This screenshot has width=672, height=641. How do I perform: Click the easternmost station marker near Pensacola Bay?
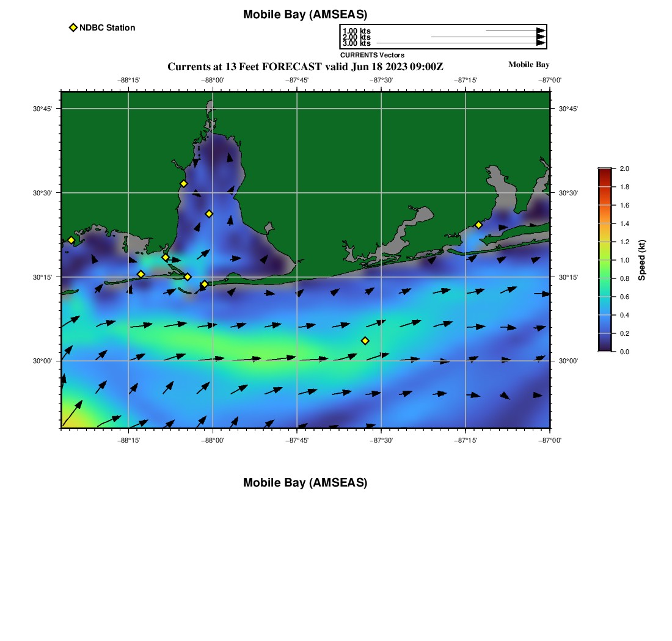pyautogui.click(x=478, y=225)
